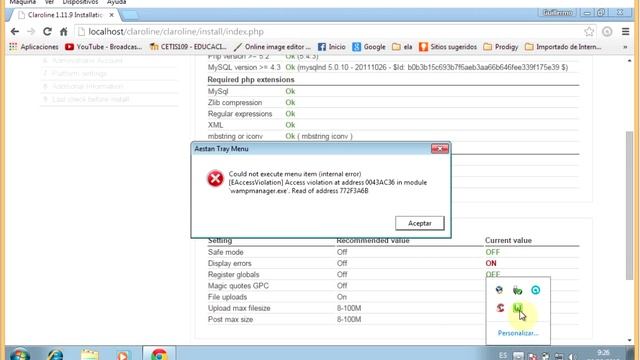Click the browser forward arrow
This screenshot has width=640, height=360.
pyautogui.click(x=31, y=31)
